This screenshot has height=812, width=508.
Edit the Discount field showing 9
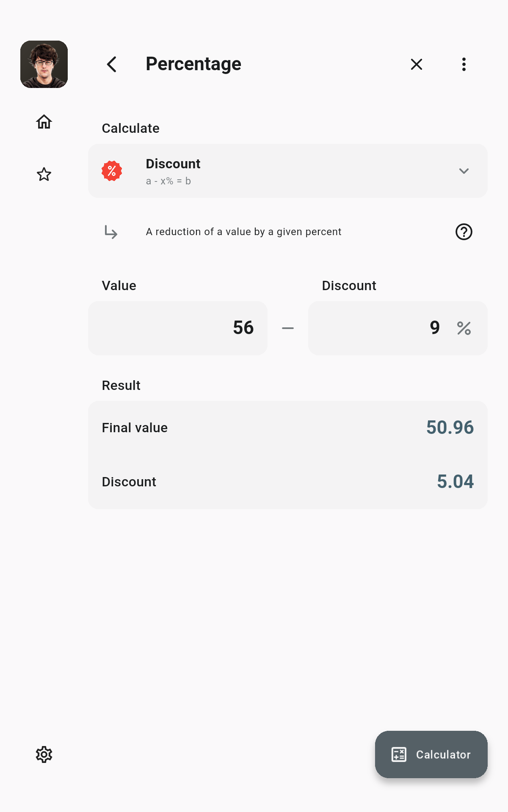(398, 328)
